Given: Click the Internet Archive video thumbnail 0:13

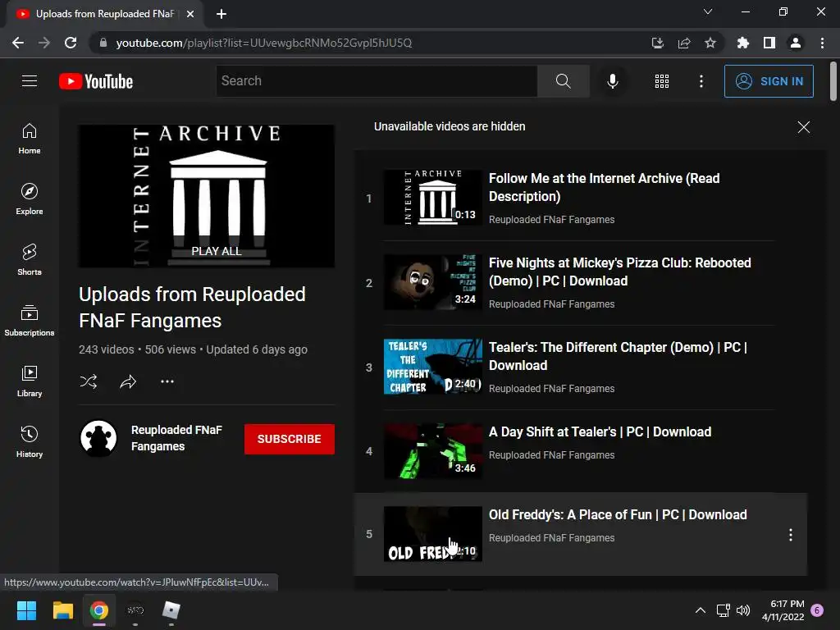Looking at the screenshot, I should (x=433, y=197).
